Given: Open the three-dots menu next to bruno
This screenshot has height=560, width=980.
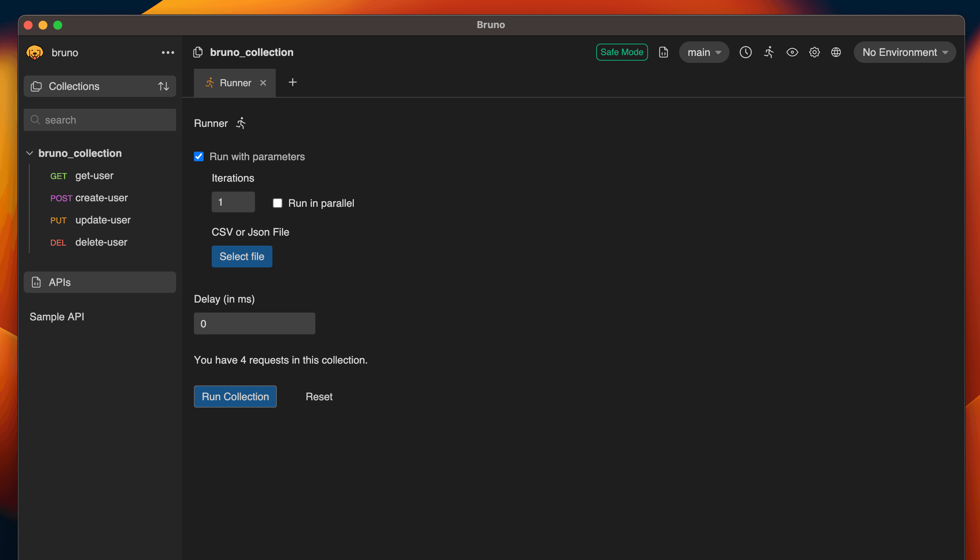Looking at the screenshot, I should coord(168,52).
